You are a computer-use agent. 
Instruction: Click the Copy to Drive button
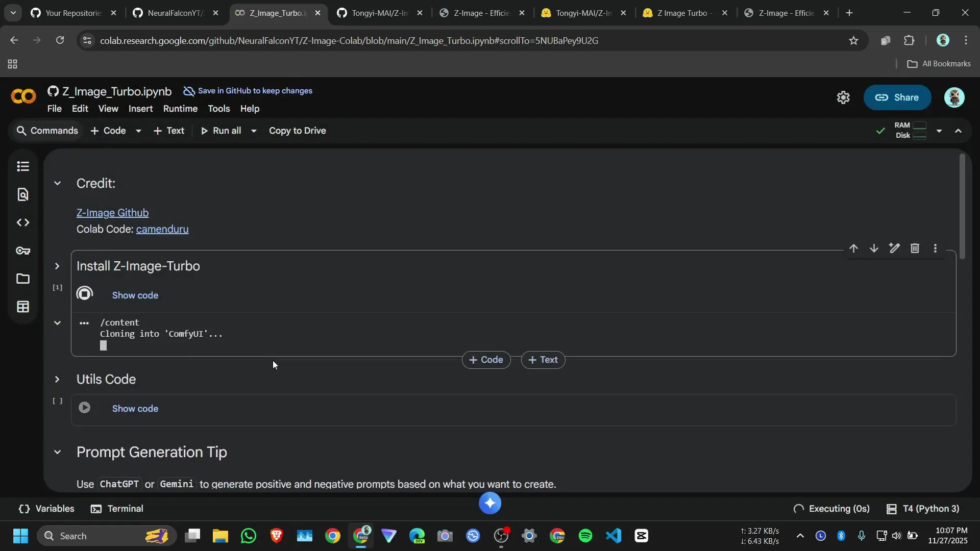[297, 131]
